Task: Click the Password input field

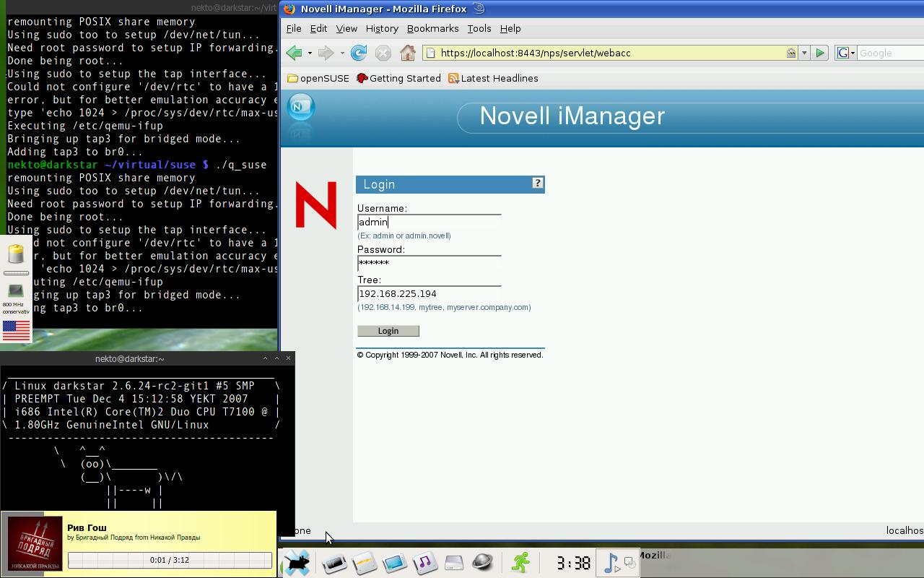Action: point(430,263)
